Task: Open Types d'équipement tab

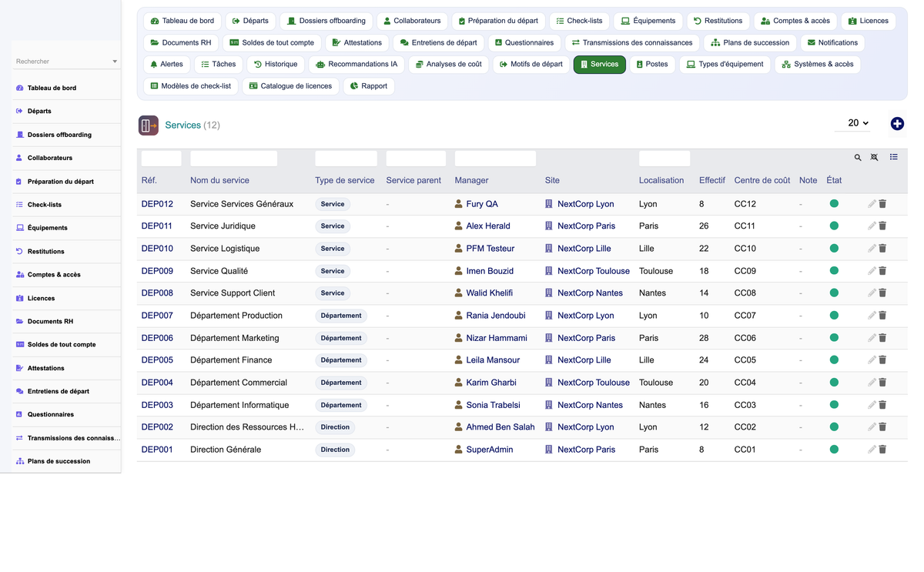Action: point(725,64)
